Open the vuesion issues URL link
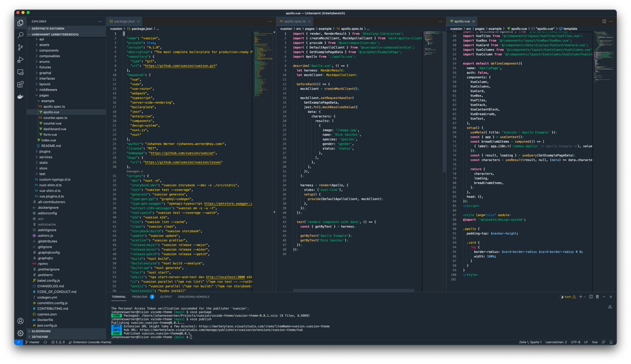 pos(183,162)
